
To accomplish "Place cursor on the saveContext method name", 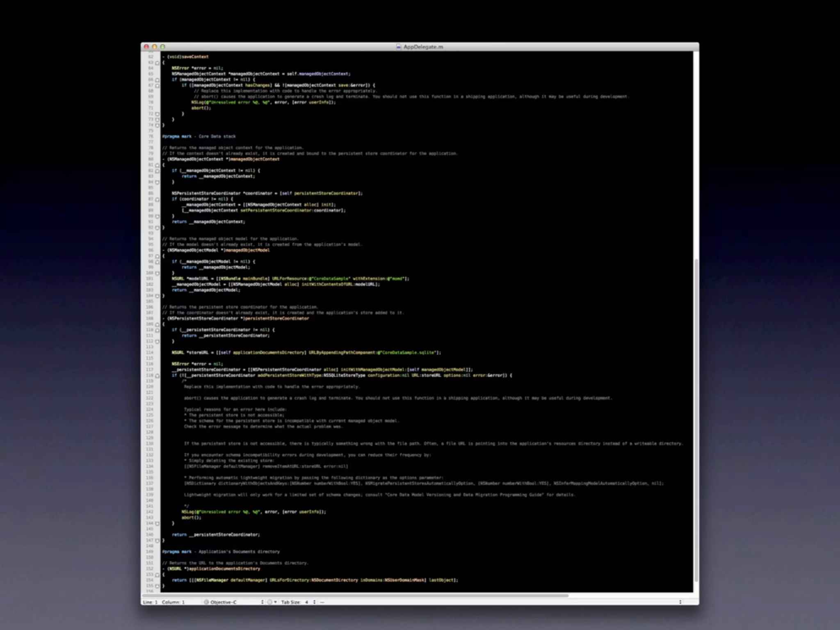I will 195,57.
